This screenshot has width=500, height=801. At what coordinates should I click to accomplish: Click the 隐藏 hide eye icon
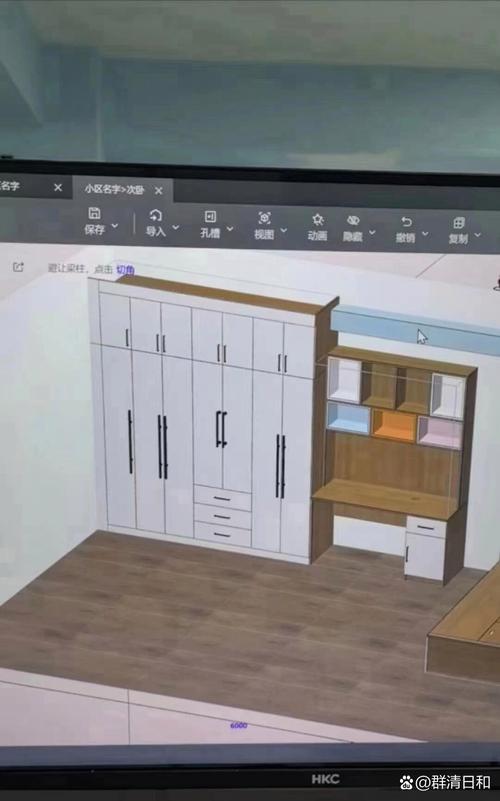(x=353, y=221)
